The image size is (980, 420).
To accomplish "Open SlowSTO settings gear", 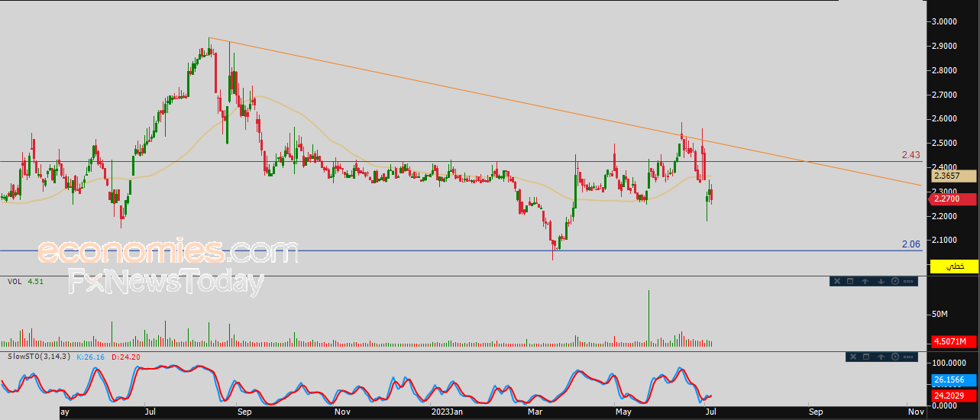I will [895, 357].
